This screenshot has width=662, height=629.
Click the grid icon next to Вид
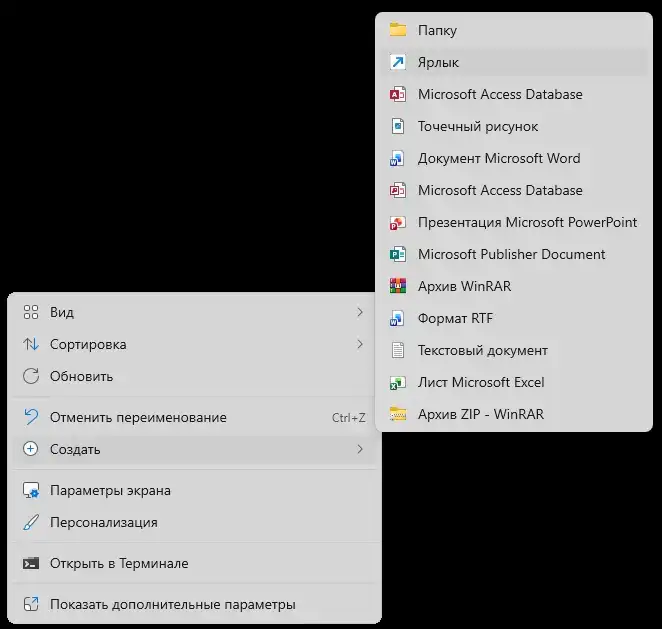coord(31,312)
